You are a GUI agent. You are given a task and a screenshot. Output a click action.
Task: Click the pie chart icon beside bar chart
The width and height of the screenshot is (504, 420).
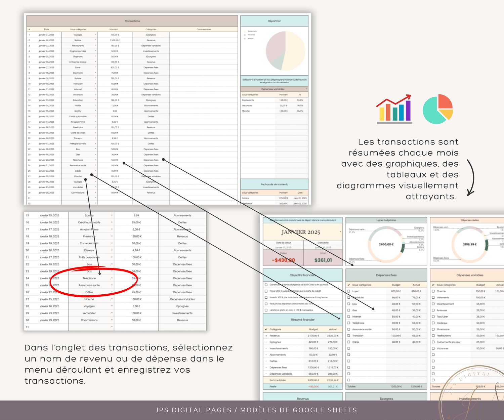click(x=438, y=109)
